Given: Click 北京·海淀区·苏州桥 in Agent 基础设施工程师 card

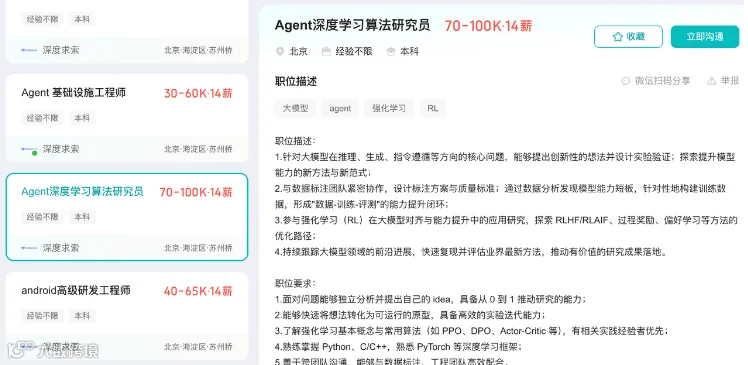Looking at the screenshot, I should tap(198, 149).
